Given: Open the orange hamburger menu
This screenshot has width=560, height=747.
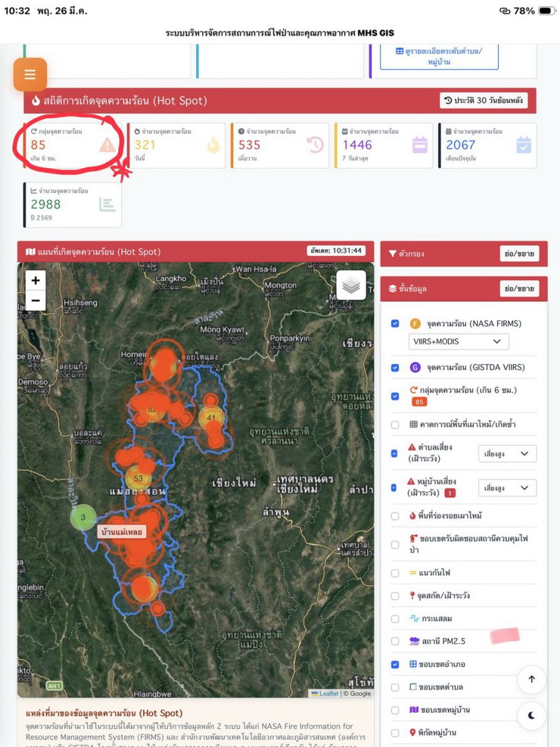Looking at the screenshot, I should click(x=30, y=75).
